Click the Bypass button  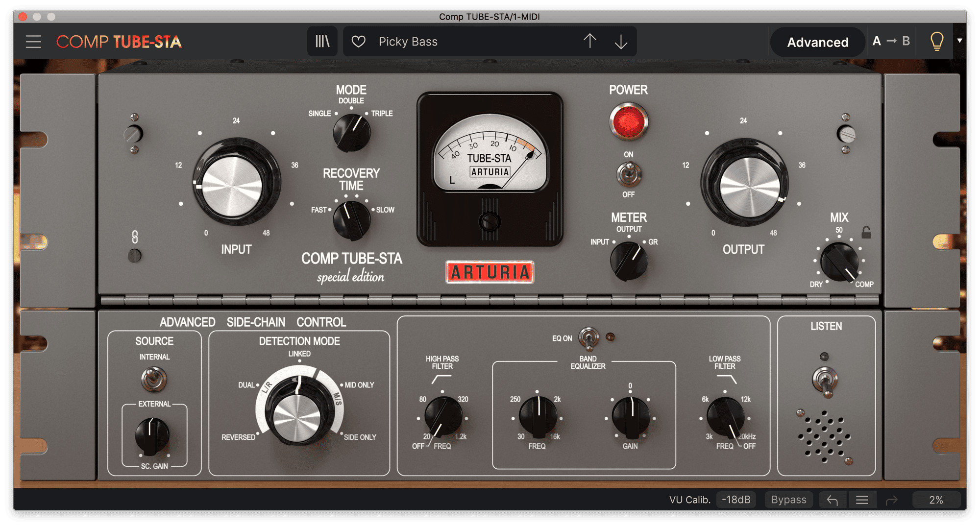788,500
